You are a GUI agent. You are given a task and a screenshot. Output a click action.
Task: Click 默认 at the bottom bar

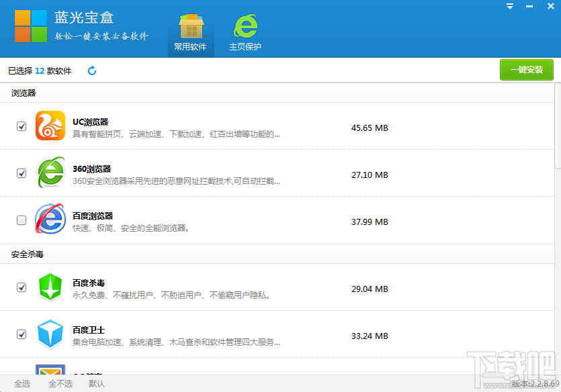point(97,384)
